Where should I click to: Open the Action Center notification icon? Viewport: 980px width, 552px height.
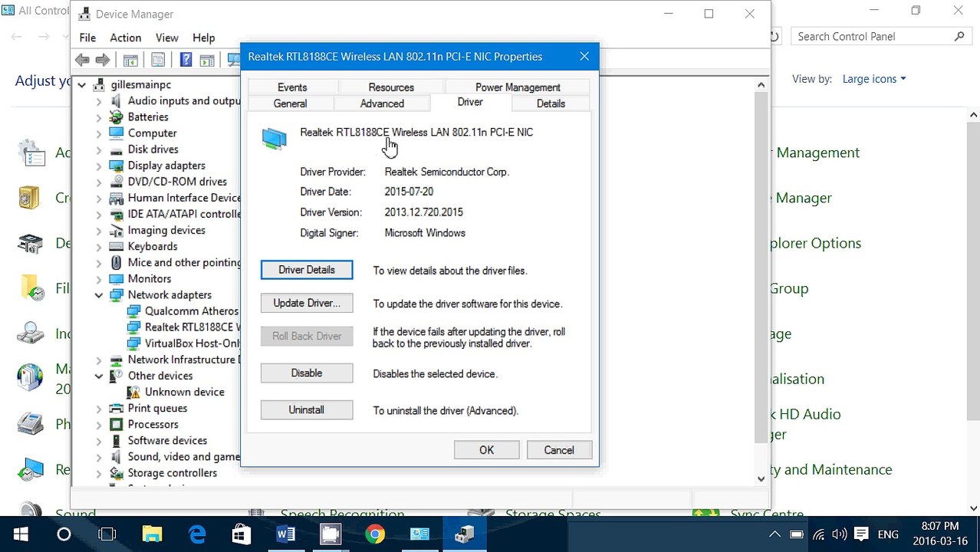tap(860, 534)
